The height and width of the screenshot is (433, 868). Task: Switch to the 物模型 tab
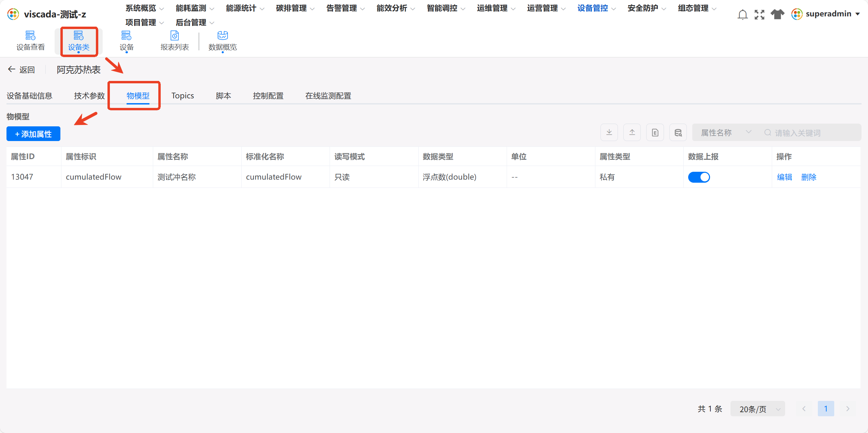[x=138, y=96]
